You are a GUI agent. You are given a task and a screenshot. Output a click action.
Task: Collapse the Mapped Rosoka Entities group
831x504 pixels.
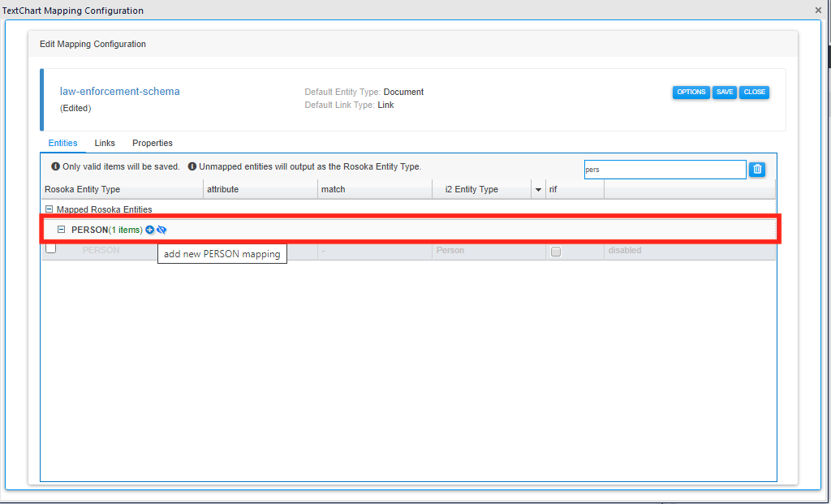(50, 209)
